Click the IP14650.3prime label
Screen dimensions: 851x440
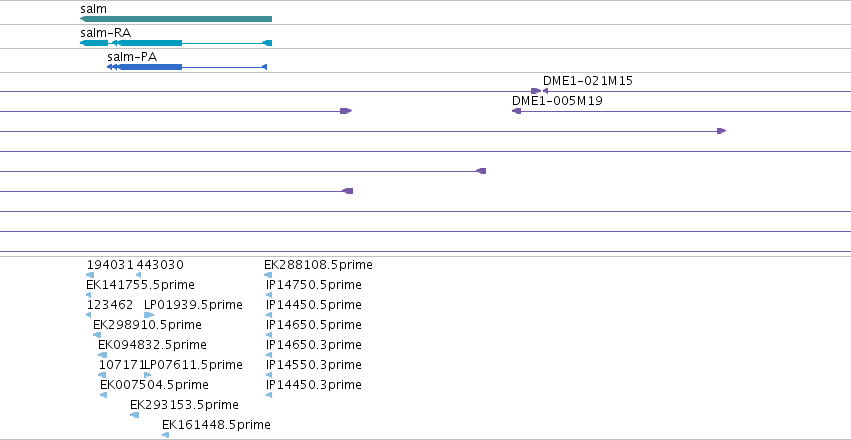coord(314,345)
